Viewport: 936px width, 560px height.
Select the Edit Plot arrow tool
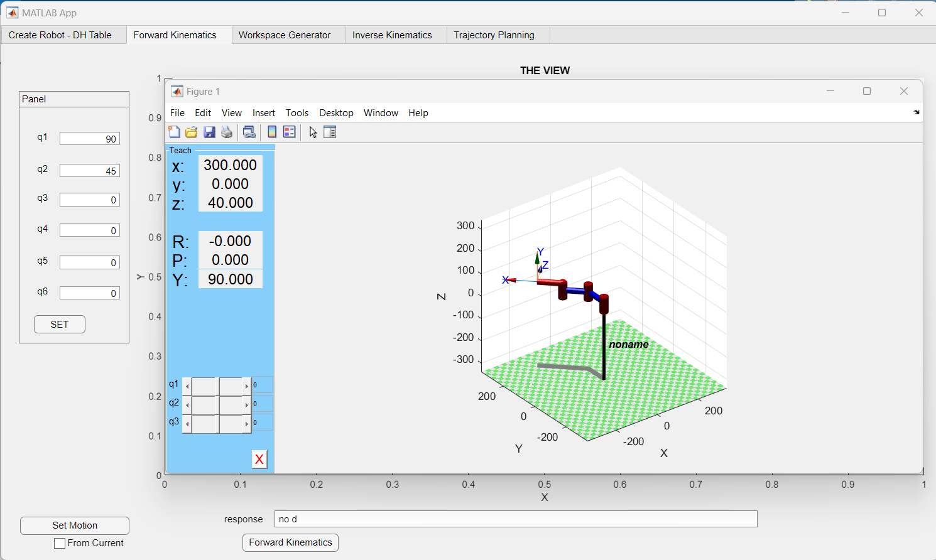(313, 132)
